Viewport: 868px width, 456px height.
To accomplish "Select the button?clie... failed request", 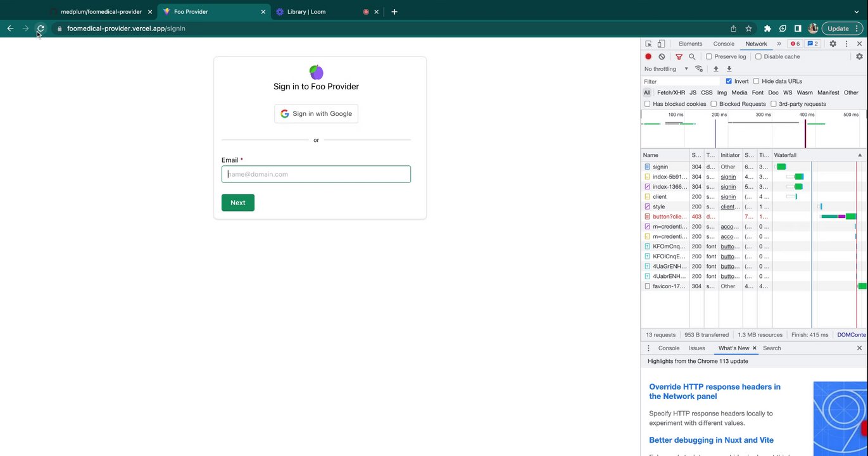I will 669,217.
